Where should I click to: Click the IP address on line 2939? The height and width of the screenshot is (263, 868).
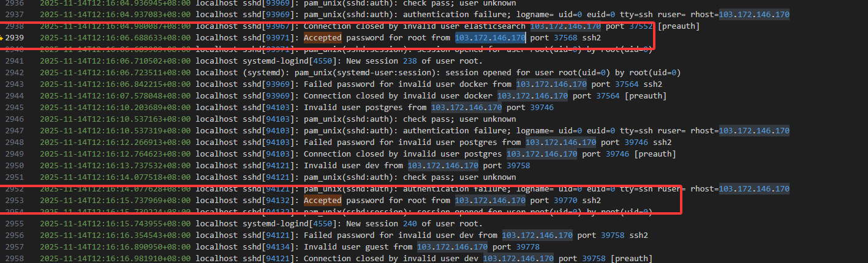click(x=490, y=38)
